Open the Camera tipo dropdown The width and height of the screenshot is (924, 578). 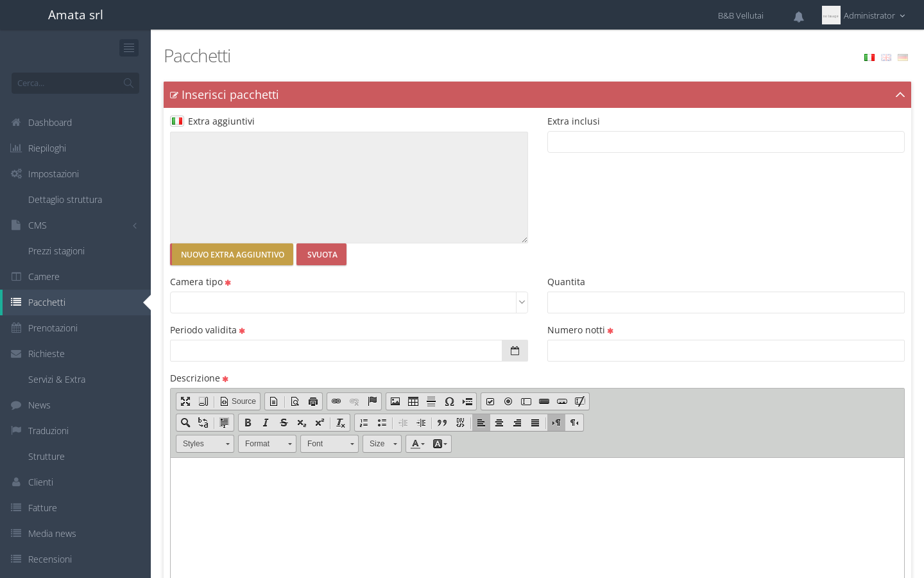349,302
